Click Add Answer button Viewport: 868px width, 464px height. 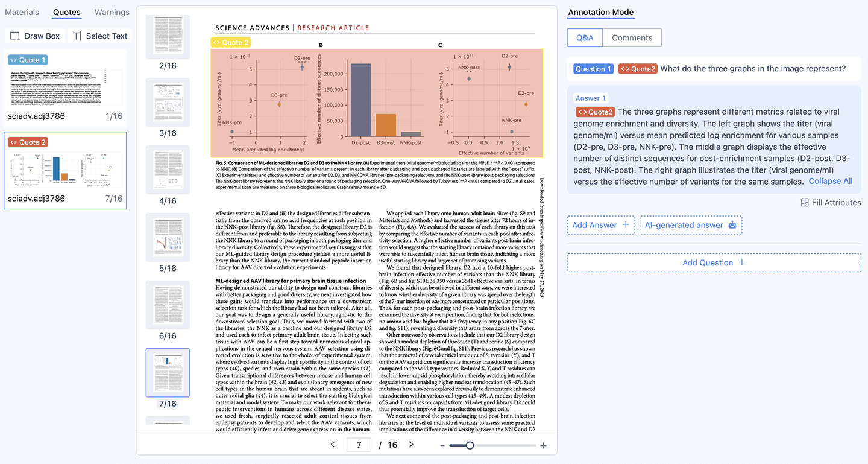click(600, 225)
